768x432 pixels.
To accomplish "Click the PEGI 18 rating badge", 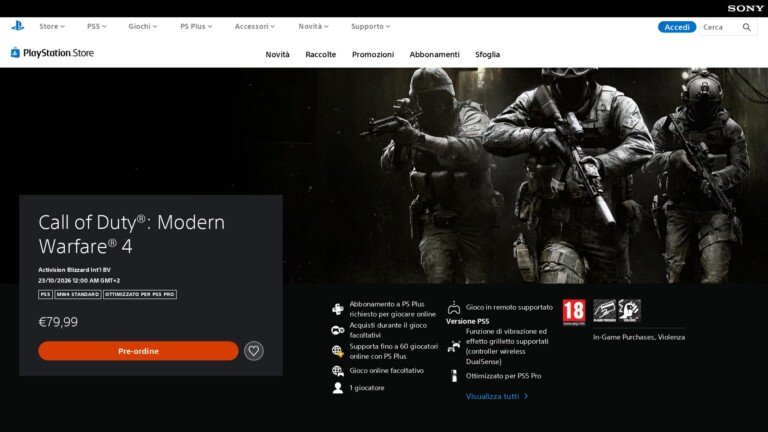I will pos(574,312).
